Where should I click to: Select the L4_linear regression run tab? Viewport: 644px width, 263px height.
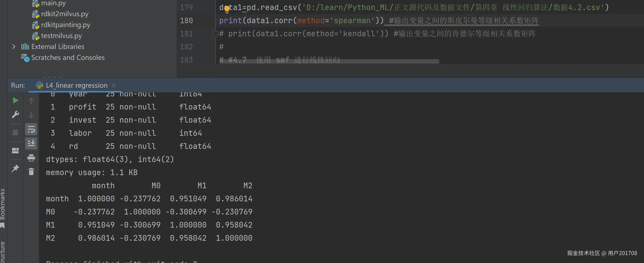76,85
